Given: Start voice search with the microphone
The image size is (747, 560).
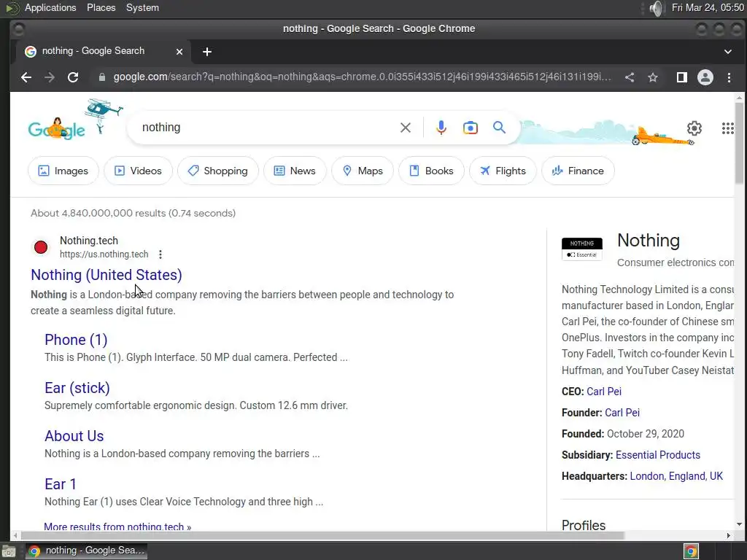Looking at the screenshot, I should 441,128.
